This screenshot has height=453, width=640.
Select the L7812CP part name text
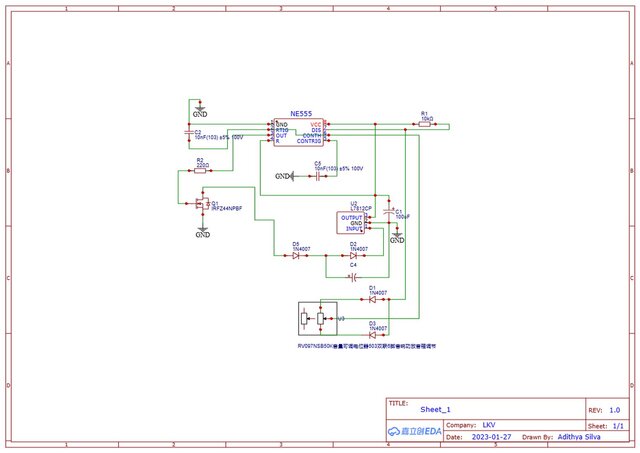click(x=361, y=208)
